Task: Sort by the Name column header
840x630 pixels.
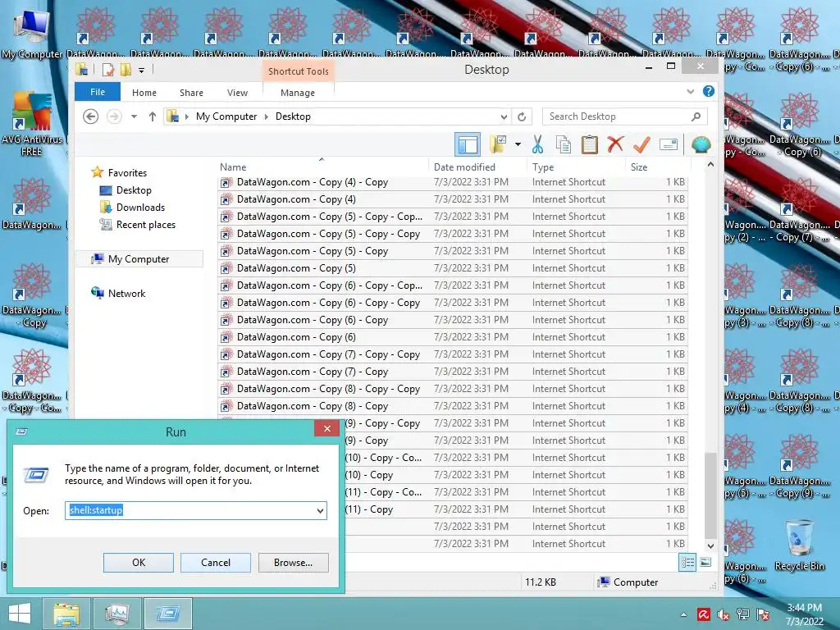Action: click(x=322, y=167)
